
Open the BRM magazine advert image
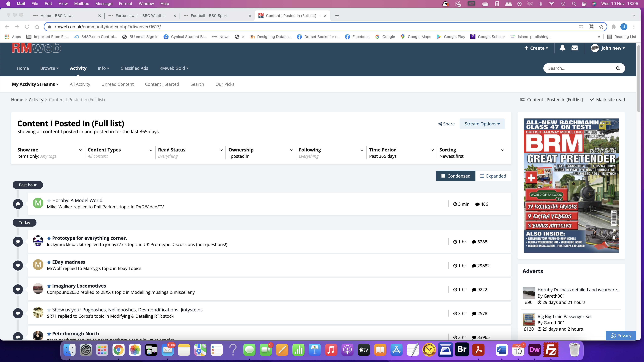(571, 185)
